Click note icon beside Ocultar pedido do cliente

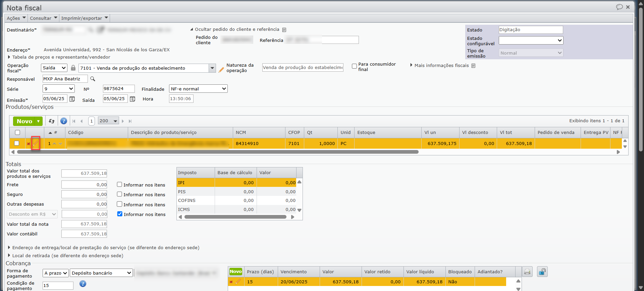coord(284,30)
